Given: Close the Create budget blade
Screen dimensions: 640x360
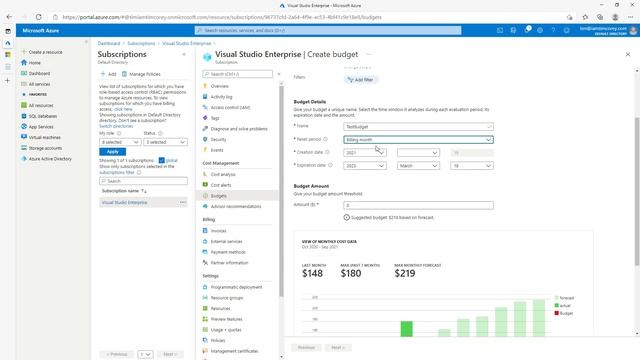Looking at the screenshot, I should tap(628, 54).
